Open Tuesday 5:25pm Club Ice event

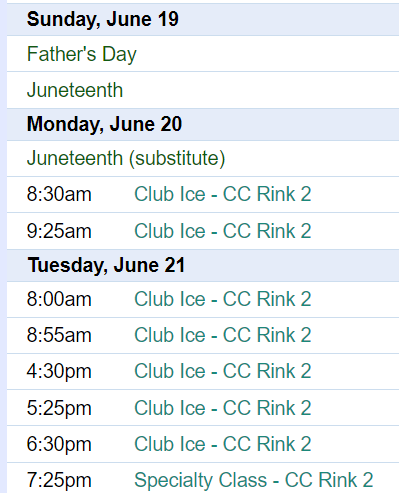(223, 408)
